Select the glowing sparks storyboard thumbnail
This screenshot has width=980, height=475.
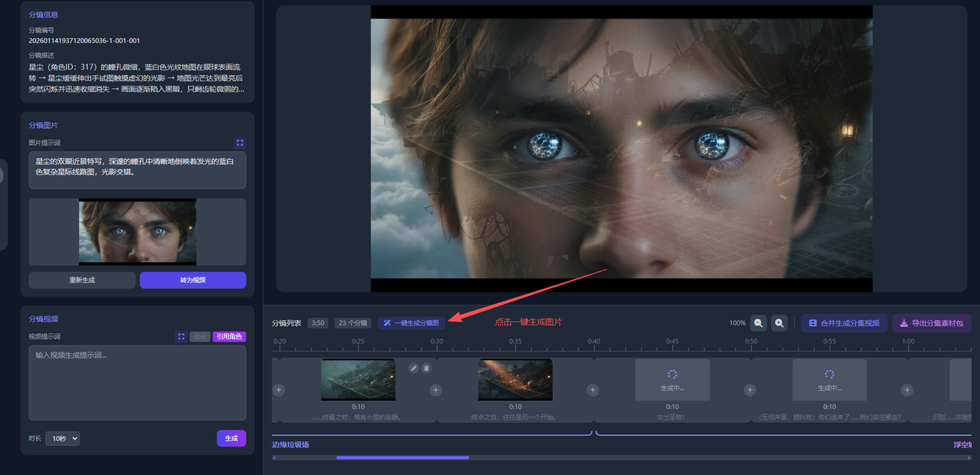514,379
